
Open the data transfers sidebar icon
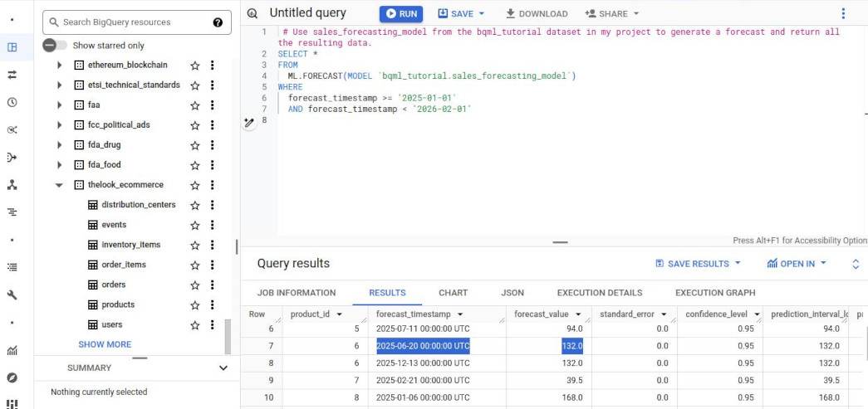[x=12, y=75]
